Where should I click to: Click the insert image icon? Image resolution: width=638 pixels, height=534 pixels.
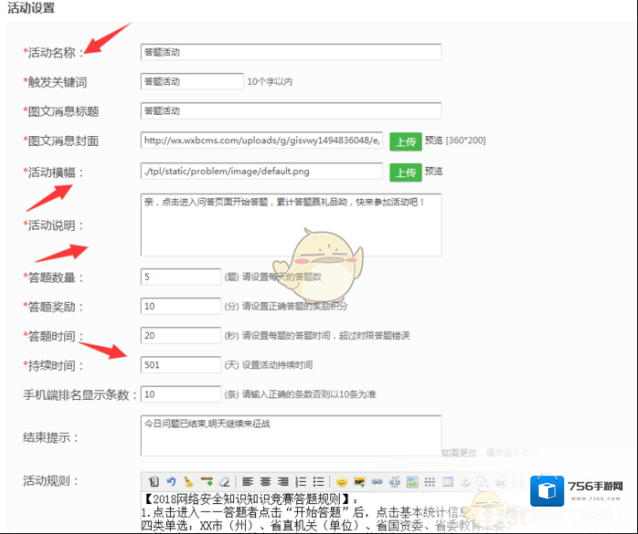[359, 481]
